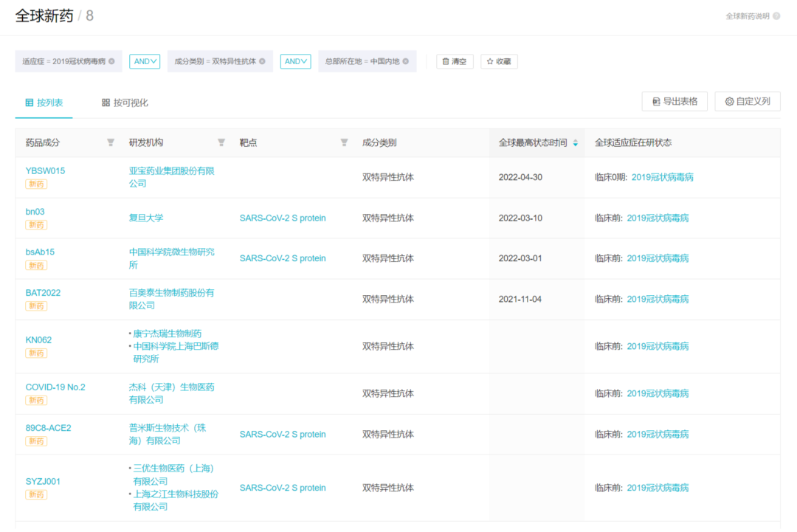The width and height of the screenshot is (797, 532).
Task: Open 杰科（天津）生物医药有限公司 link
Action: 171,394
